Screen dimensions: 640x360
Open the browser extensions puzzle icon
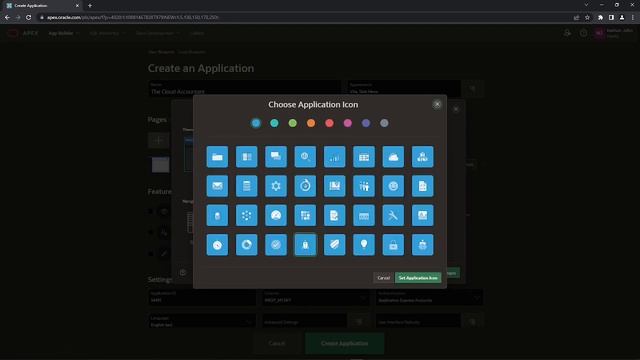tap(600, 18)
